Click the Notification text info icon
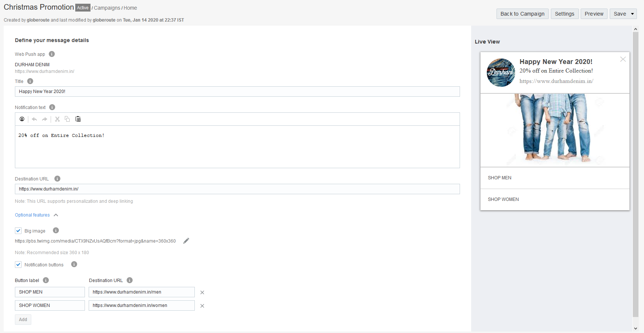The width and height of the screenshot is (644, 333). pyautogui.click(x=52, y=107)
